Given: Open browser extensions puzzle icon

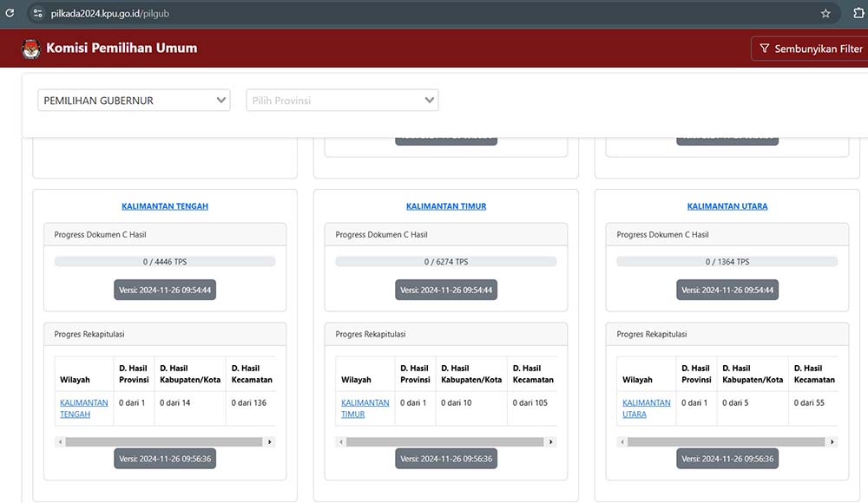Looking at the screenshot, I should click(x=858, y=13).
